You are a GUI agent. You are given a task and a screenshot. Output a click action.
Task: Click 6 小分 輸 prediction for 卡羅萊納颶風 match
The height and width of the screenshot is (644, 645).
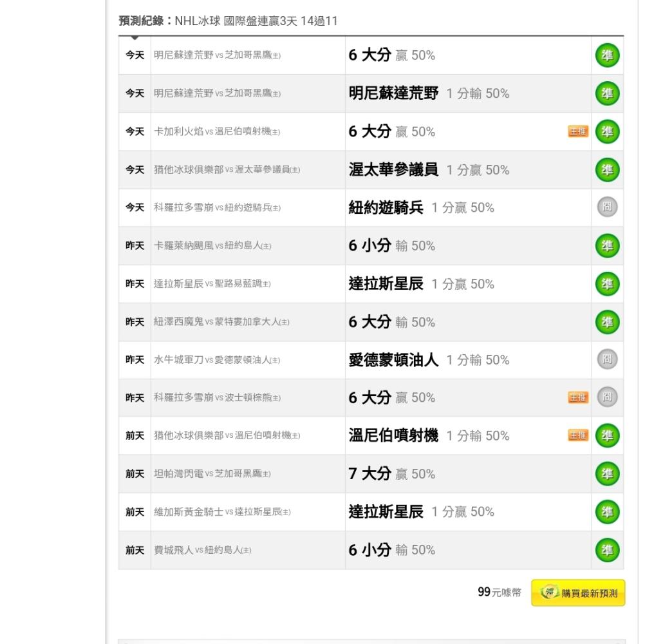[391, 245]
